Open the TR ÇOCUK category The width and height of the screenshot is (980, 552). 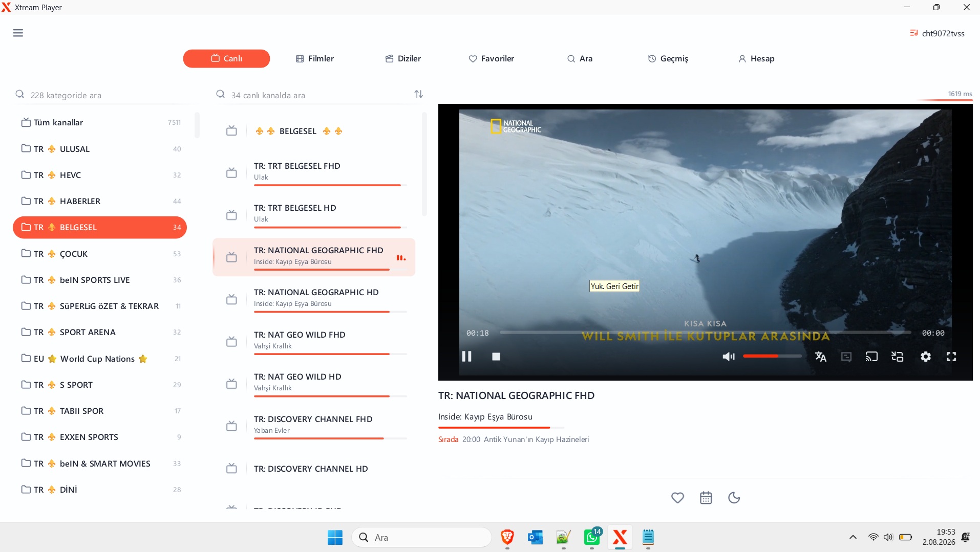[x=100, y=254]
